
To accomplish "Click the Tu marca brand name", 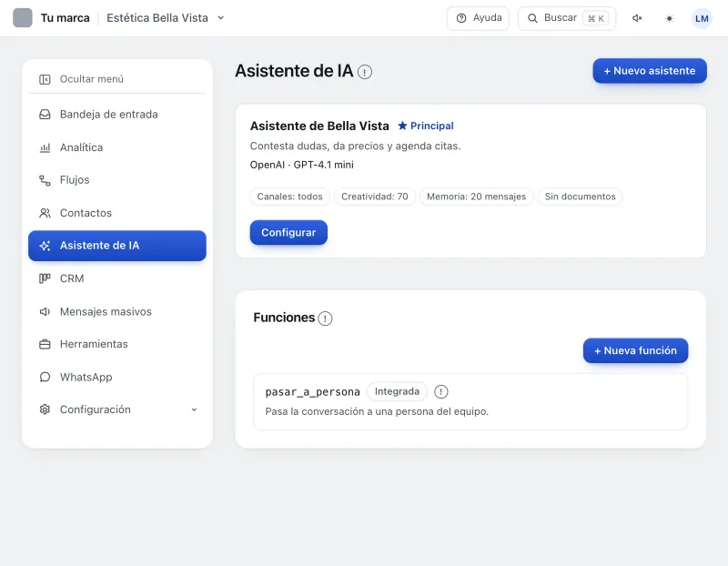I will 65,18.
